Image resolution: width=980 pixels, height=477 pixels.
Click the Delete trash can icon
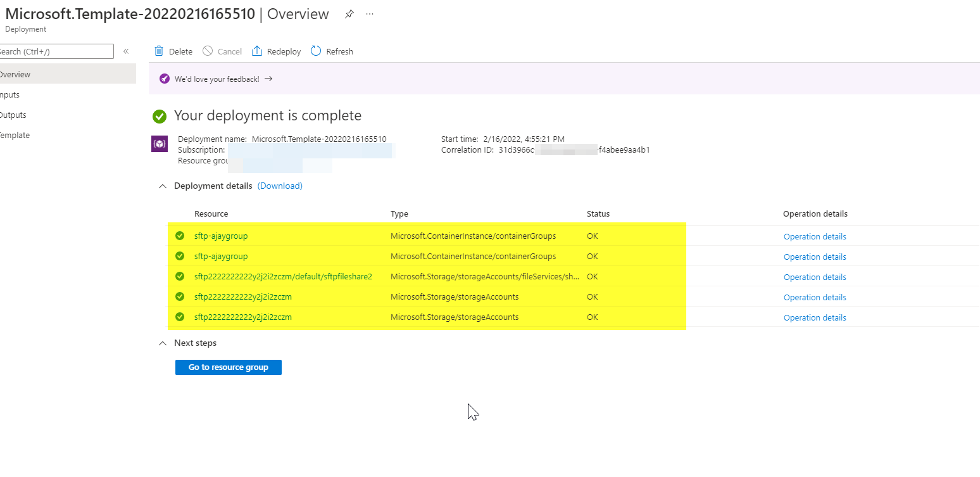159,51
